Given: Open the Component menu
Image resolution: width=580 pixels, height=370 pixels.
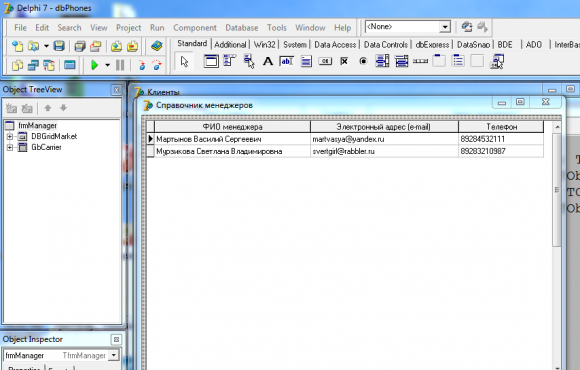Looking at the screenshot, I should coord(195,28).
